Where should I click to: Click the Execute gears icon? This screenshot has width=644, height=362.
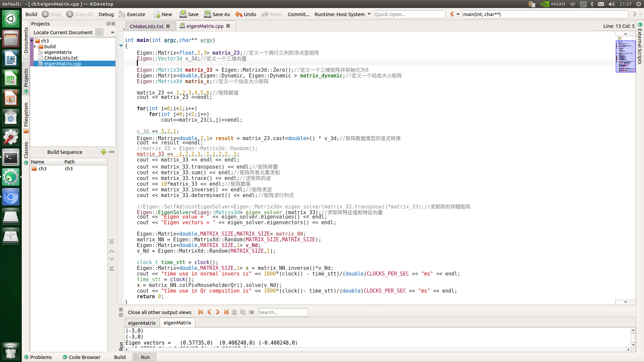(122, 14)
